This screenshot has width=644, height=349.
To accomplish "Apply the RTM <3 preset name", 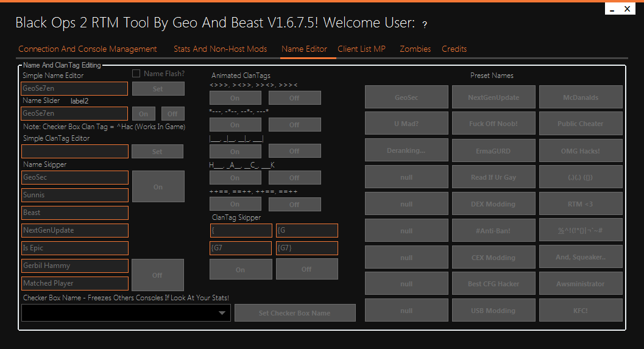I will tap(581, 203).
